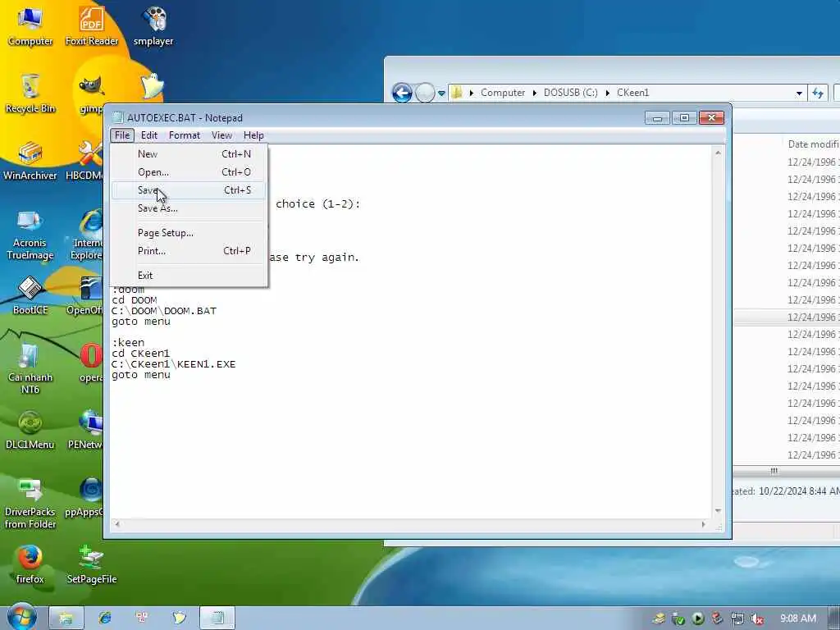Open the Computer desktop icon

[x=30, y=27]
